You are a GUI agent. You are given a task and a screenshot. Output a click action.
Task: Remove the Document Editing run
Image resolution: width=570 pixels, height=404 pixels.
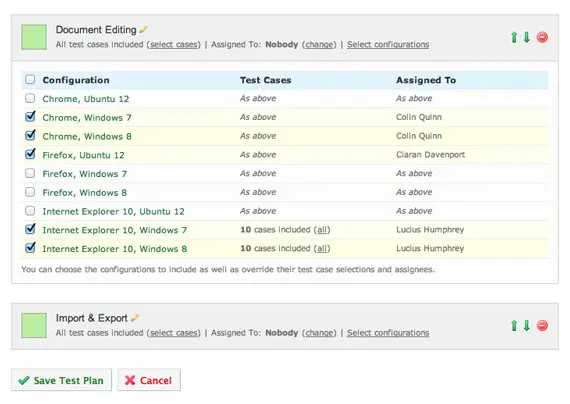[542, 37]
